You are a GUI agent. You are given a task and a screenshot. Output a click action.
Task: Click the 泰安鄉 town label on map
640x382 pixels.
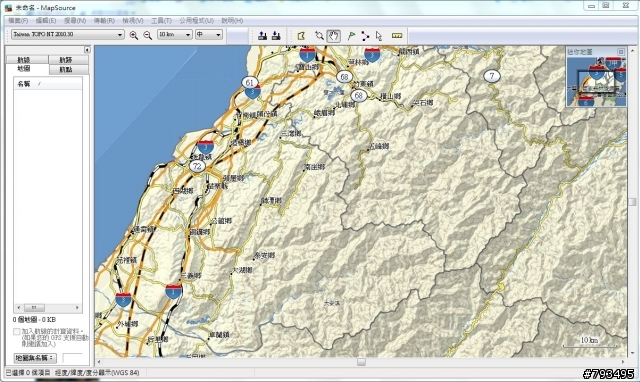coord(264,255)
